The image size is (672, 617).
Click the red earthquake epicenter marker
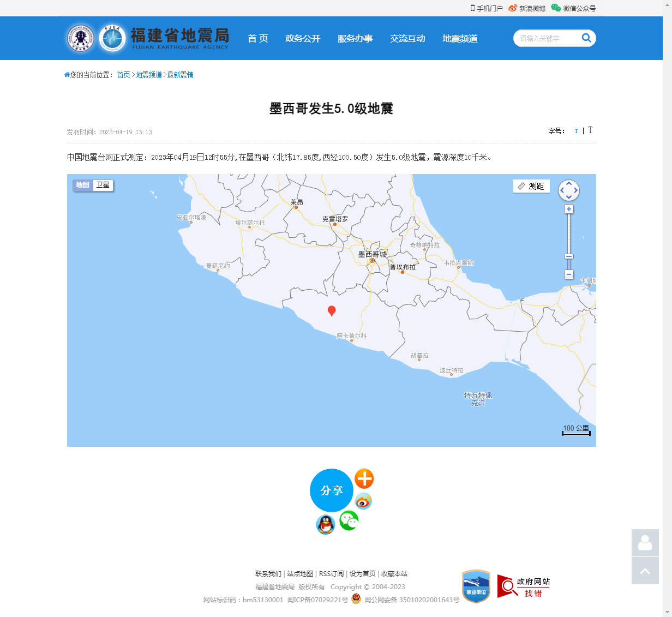tap(331, 310)
